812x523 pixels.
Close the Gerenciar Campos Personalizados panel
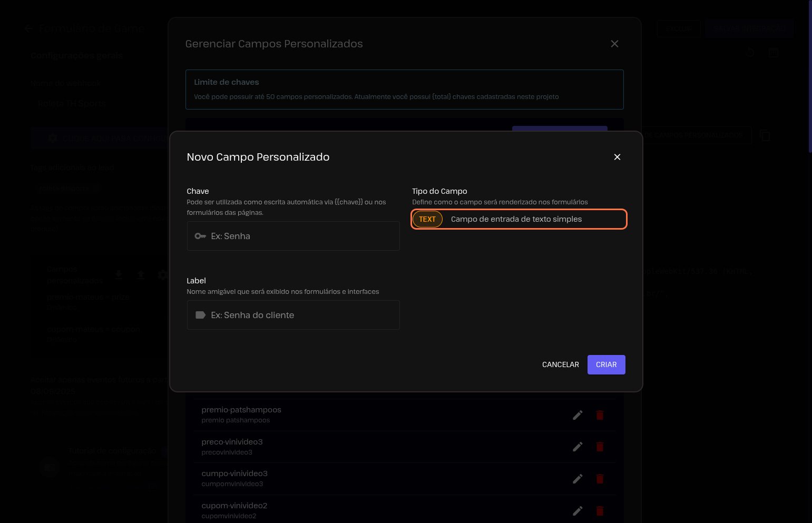[x=614, y=44]
